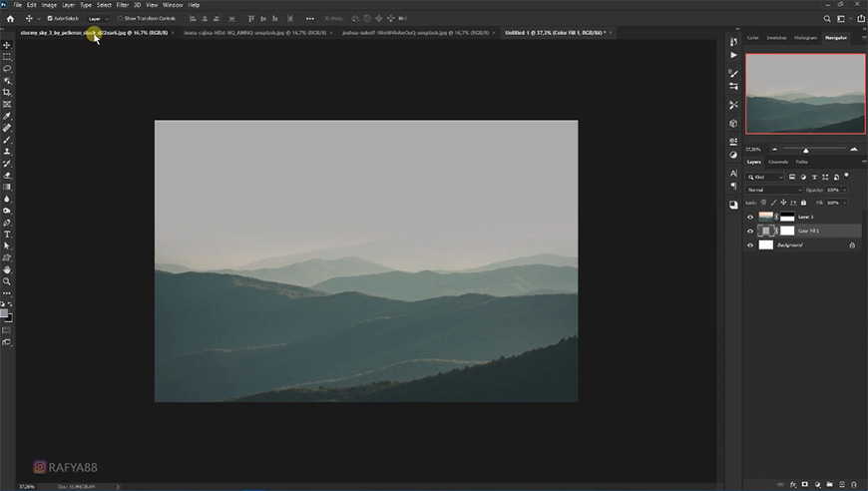868x491 pixels.
Task: Open the Character panel icon
Action: (x=733, y=174)
